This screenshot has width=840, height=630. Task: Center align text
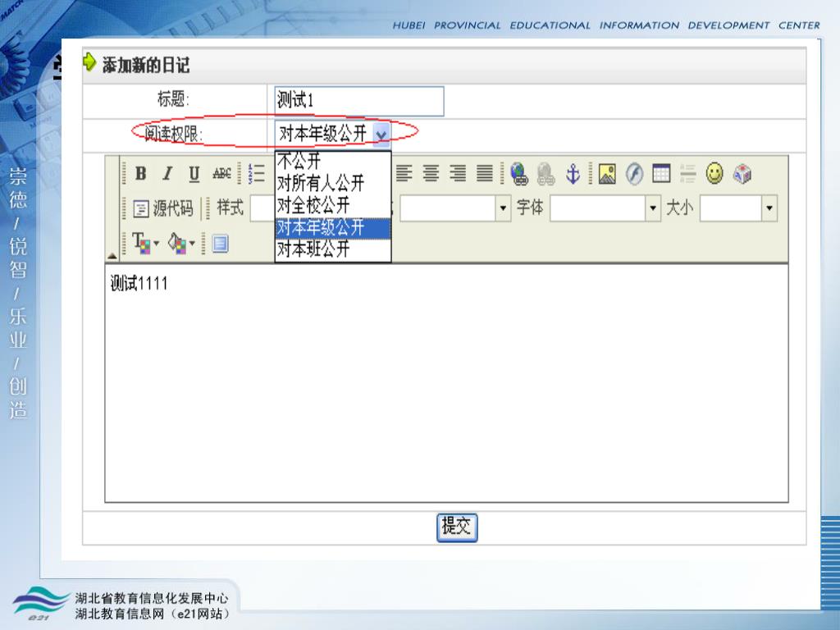point(431,174)
